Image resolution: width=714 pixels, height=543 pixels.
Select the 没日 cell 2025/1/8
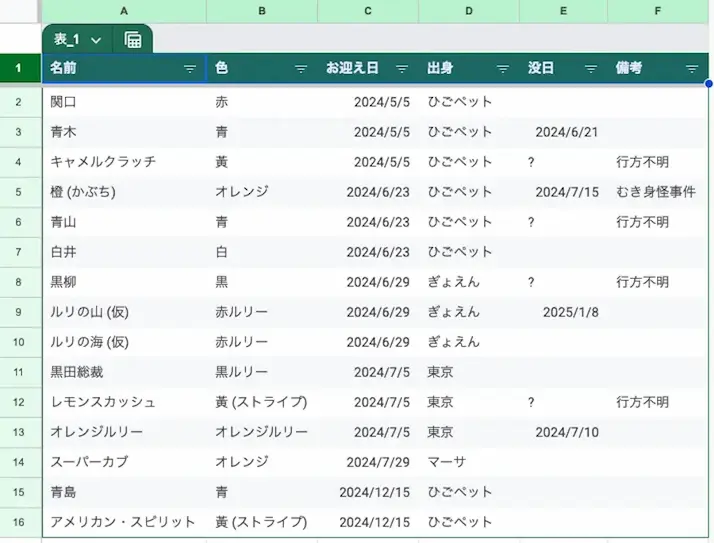tap(563, 312)
